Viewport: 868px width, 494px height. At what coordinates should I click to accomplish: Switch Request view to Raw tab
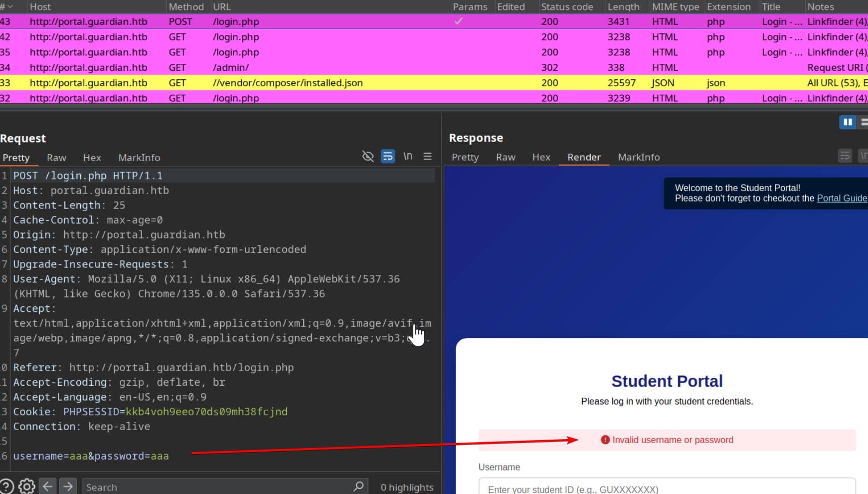pos(56,158)
